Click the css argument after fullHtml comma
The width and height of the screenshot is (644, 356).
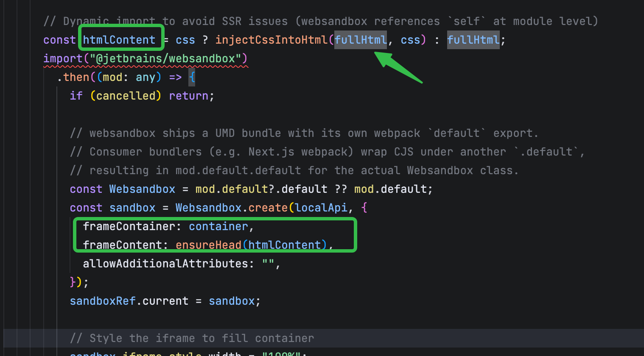click(x=410, y=40)
